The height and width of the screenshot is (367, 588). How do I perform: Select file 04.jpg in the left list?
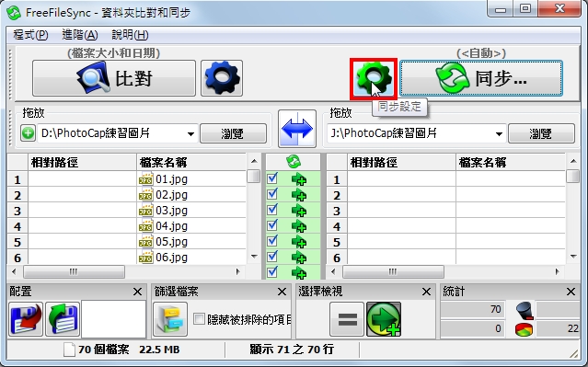[171, 226]
